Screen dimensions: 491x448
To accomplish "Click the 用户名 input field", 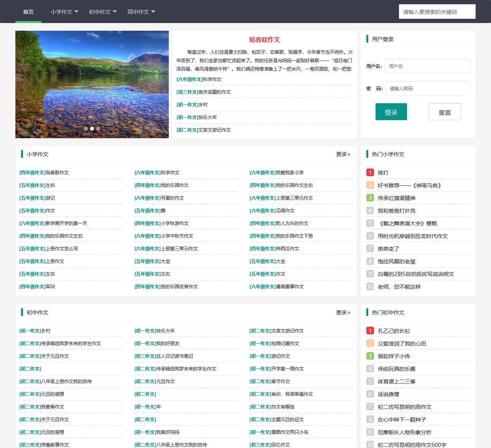I will (427, 66).
